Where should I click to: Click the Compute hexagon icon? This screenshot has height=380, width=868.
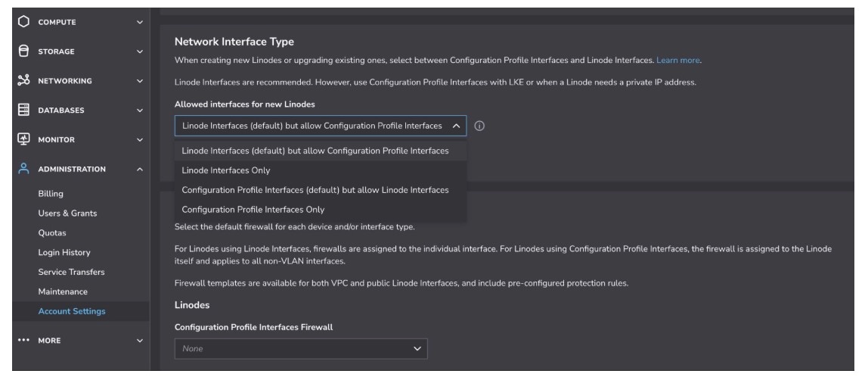(23, 22)
